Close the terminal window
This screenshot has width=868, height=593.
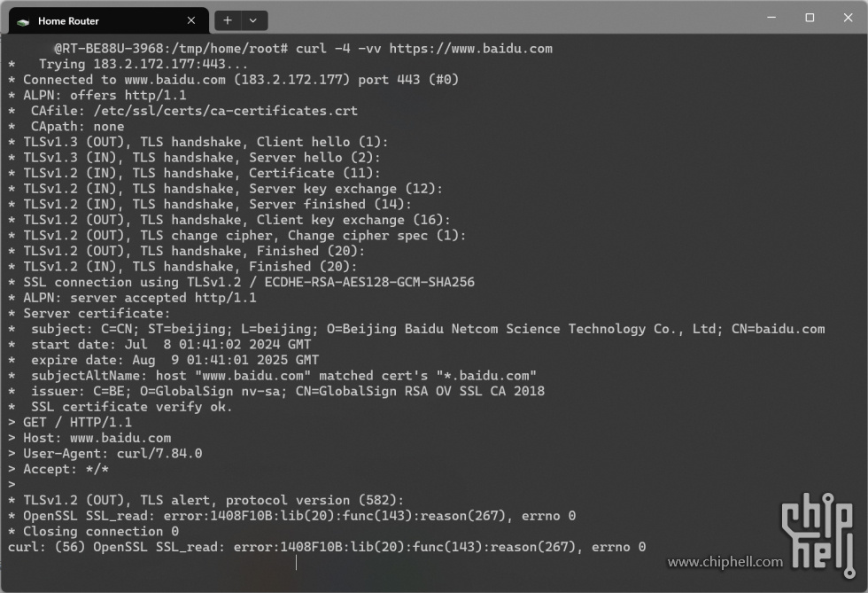(848, 18)
